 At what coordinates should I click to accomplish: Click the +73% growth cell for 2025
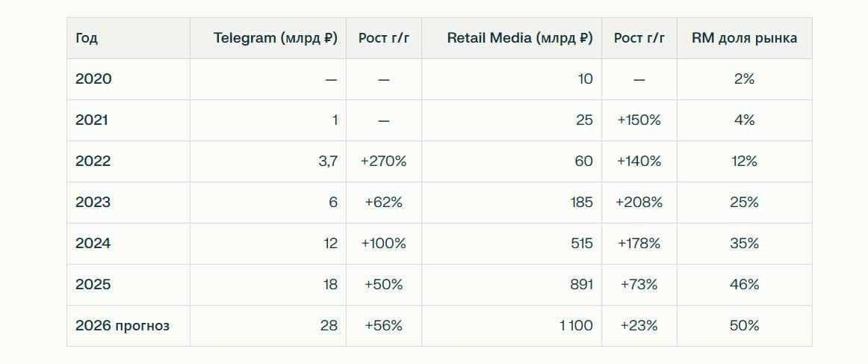pos(639,285)
